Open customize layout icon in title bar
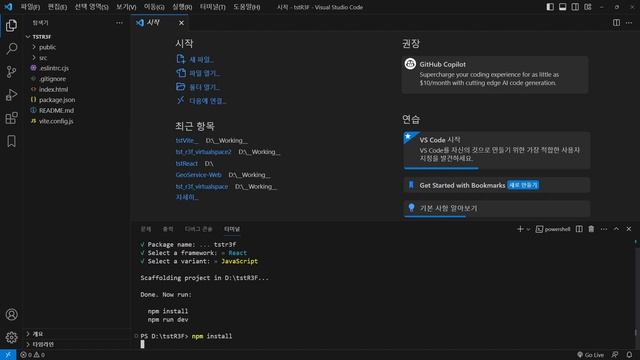 click(588, 7)
